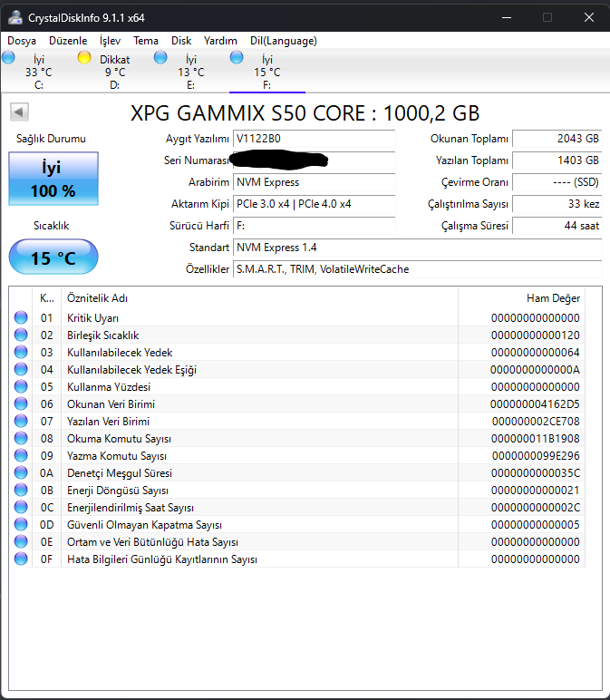
Task: Click the firmware field V1122B0
Action: pos(315,139)
